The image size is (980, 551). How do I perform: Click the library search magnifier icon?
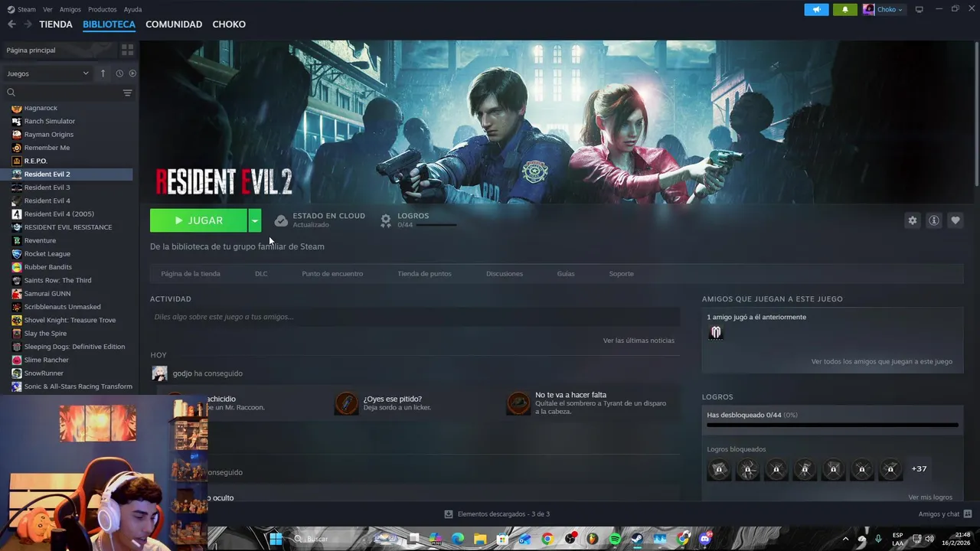(x=11, y=93)
